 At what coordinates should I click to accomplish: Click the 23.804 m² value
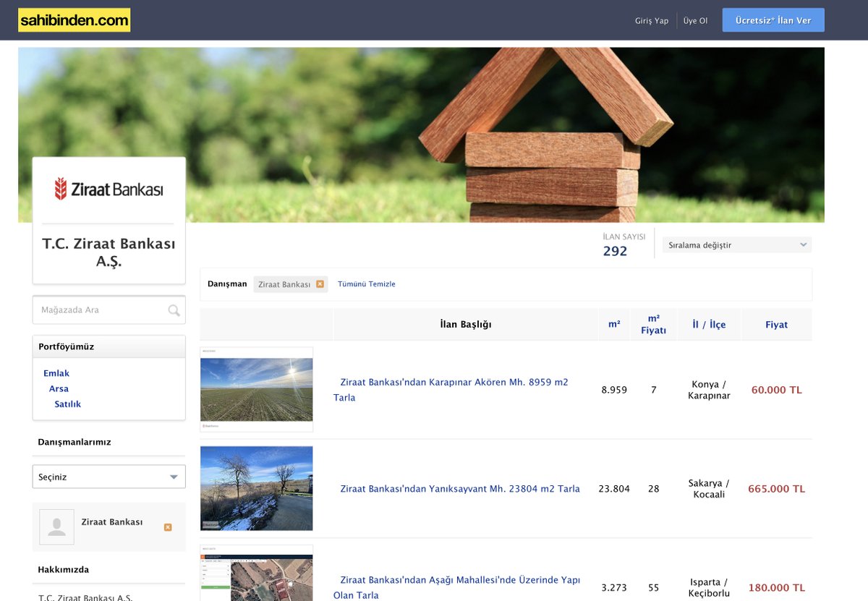point(614,489)
